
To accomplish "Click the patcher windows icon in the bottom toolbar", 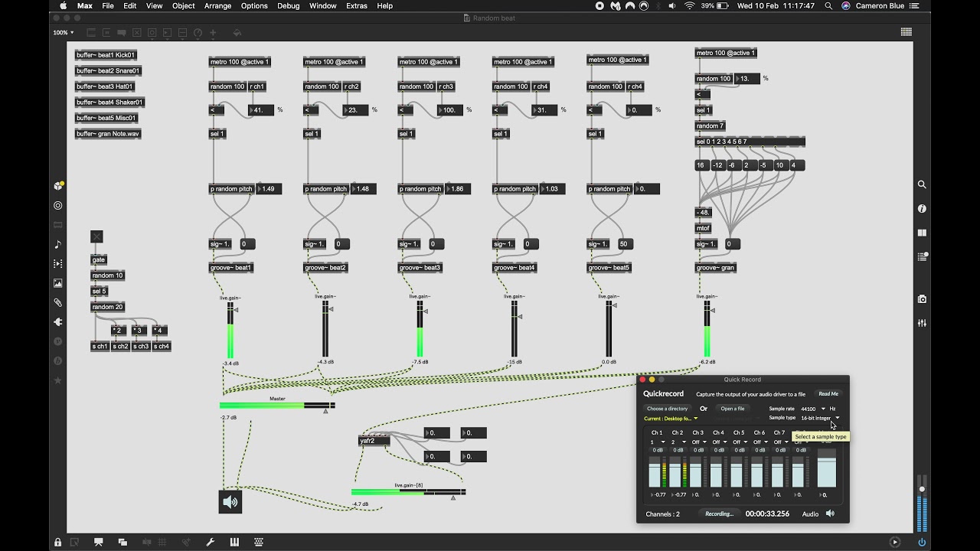I will coord(122,542).
